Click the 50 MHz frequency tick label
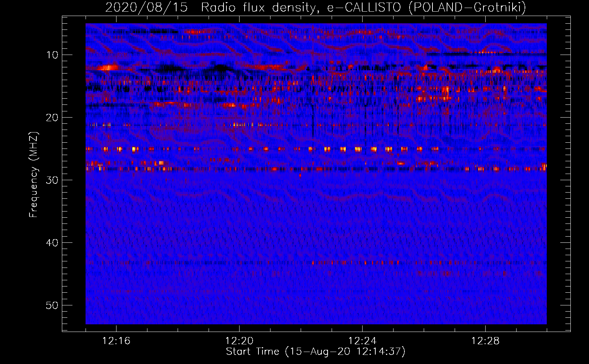The width and height of the screenshot is (589, 364). pyautogui.click(x=52, y=305)
